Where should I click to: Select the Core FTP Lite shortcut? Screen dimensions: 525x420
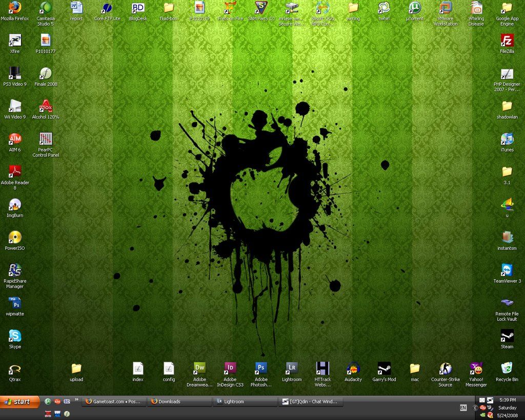107,11
